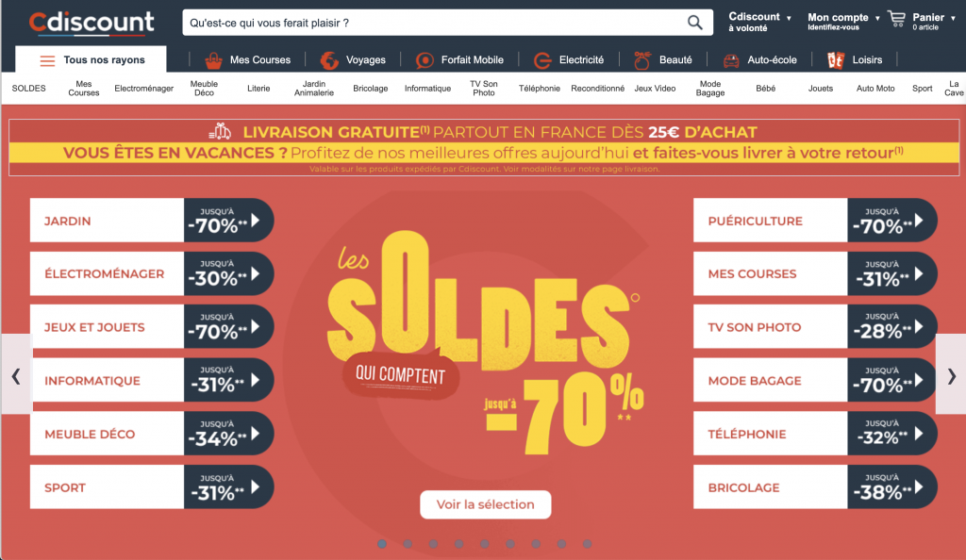Open the Téléphonie category tab
This screenshot has width=966, height=560.
click(539, 89)
